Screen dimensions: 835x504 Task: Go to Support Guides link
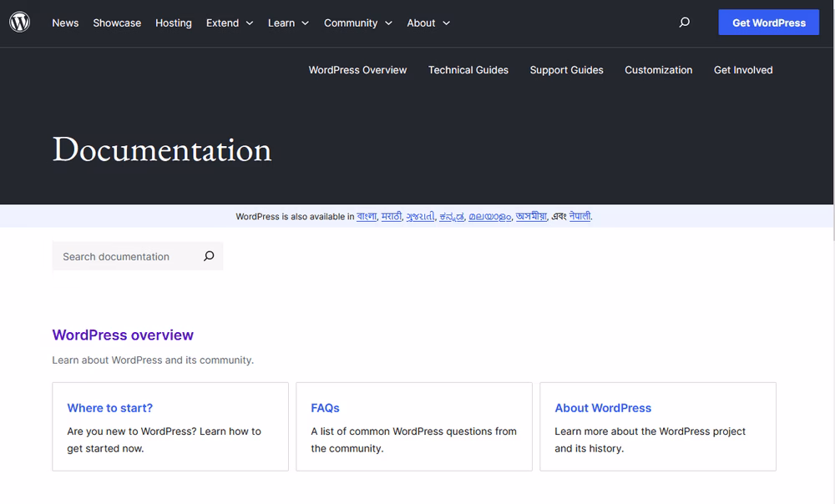[566, 70]
